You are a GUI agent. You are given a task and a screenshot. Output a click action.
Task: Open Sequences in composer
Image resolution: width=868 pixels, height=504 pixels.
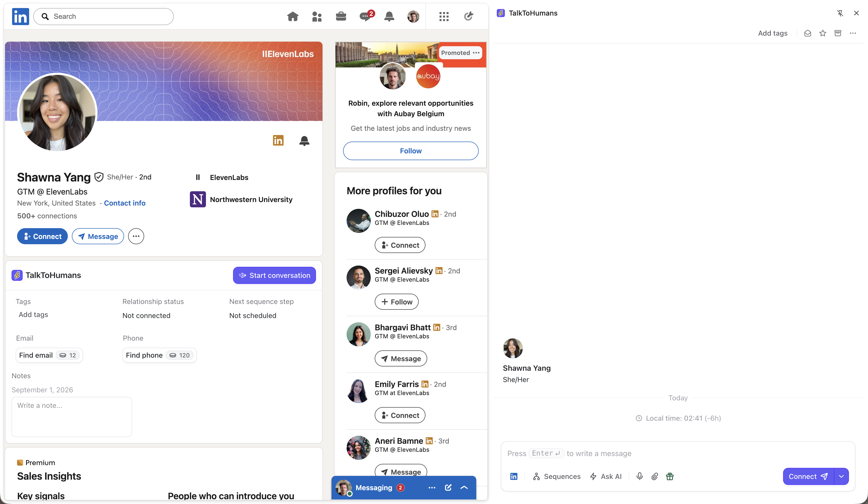point(557,476)
